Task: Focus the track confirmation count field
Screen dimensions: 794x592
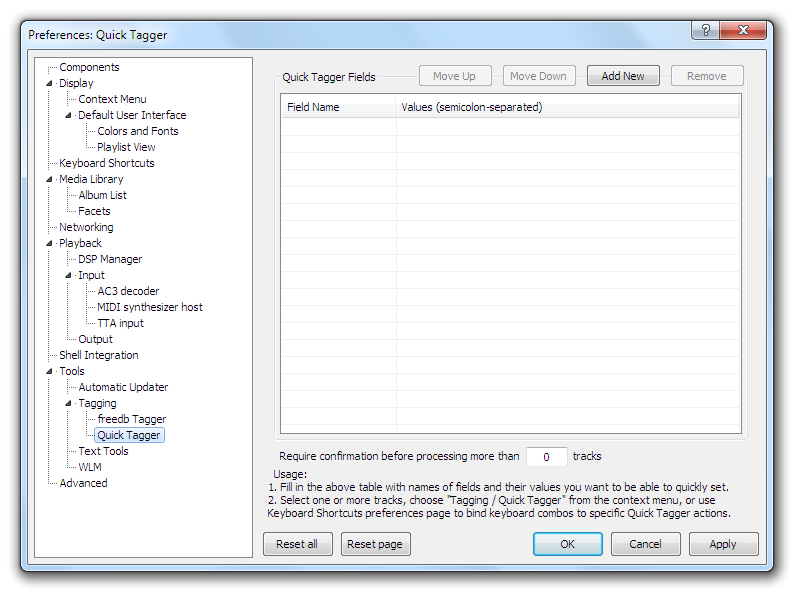Action: tap(546, 457)
